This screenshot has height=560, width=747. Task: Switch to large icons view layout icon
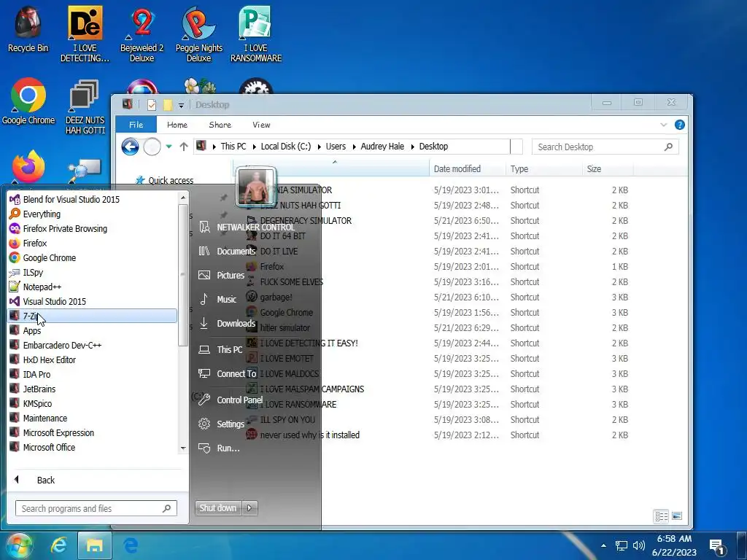point(677,516)
